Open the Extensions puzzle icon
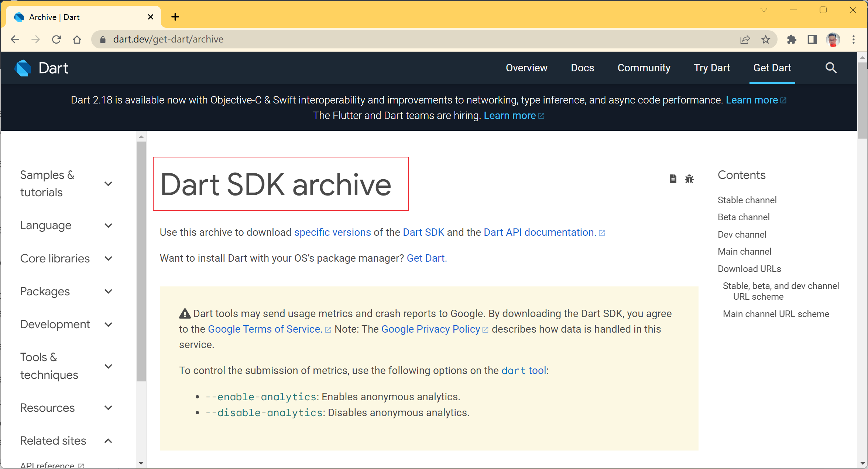868x469 pixels. pyautogui.click(x=792, y=40)
